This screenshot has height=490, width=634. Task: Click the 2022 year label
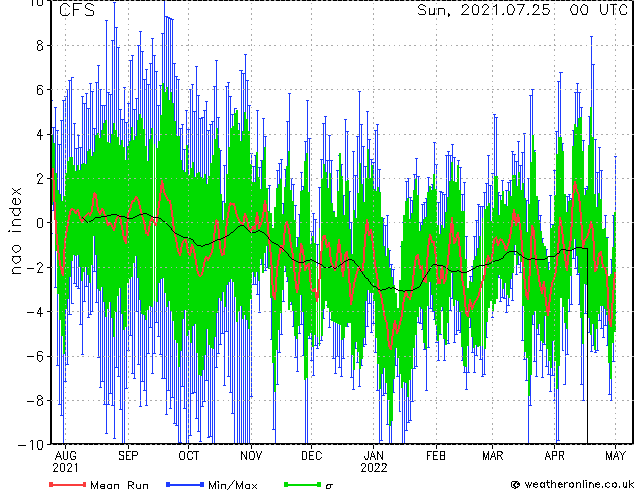374,468
